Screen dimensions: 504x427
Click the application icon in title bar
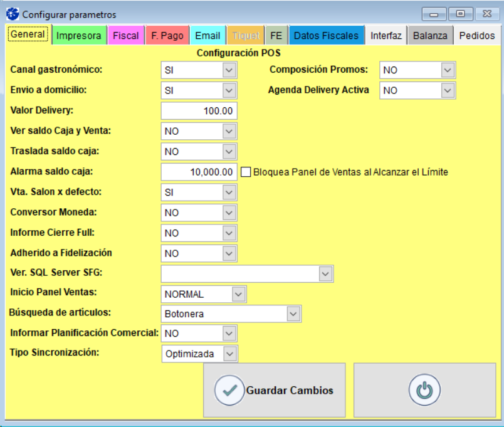(12, 14)
